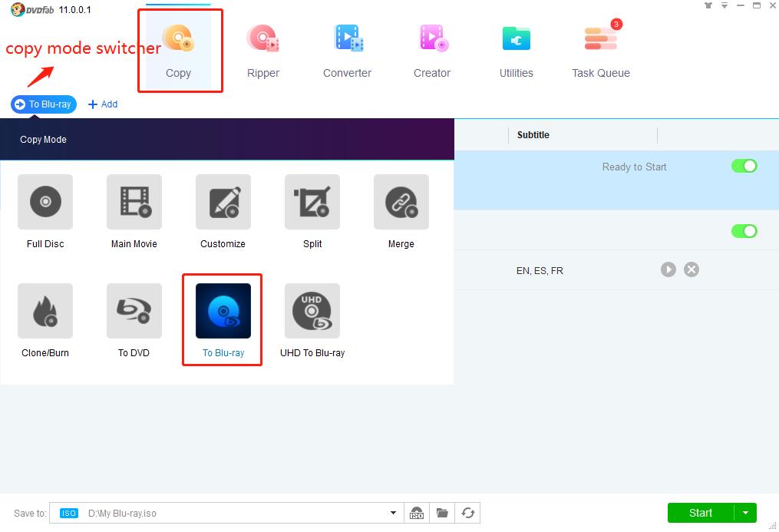This screenshot has height=532, width=779.
Task: Close the DVDFab window
Action: tap(773, 5)
